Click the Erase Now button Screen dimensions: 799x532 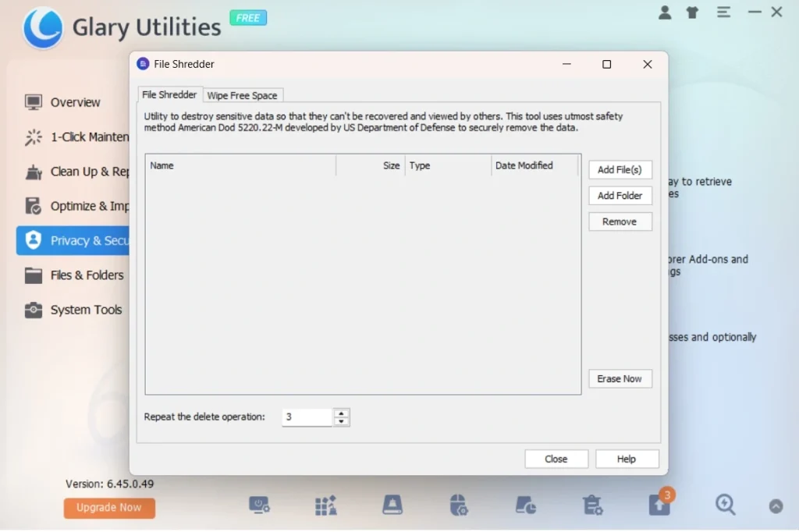(620, 378)
